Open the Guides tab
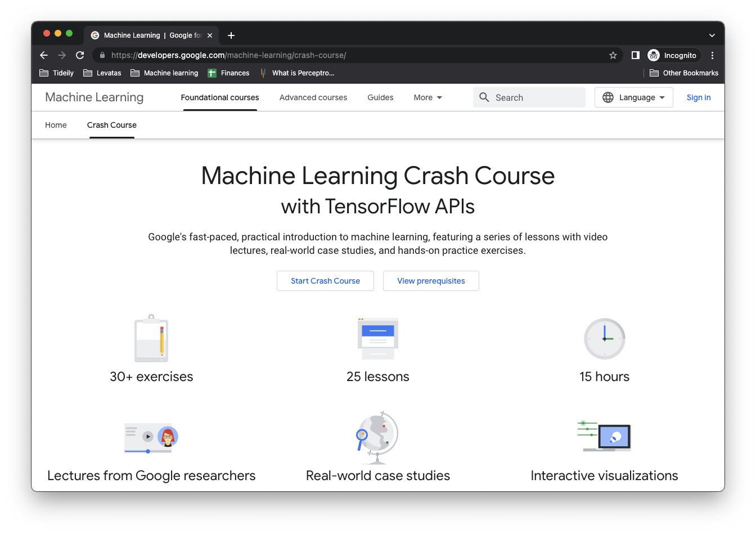This screenshot has width=756, height=533. point(380,97)
